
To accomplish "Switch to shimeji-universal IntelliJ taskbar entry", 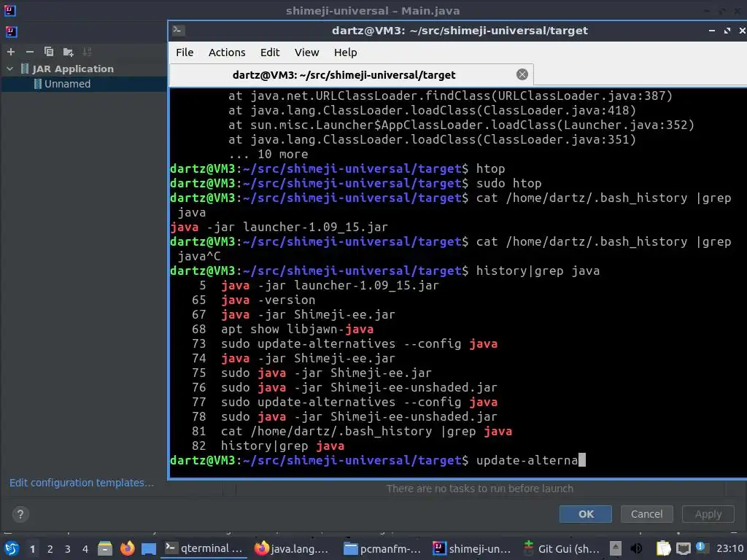I will [472, 548].
